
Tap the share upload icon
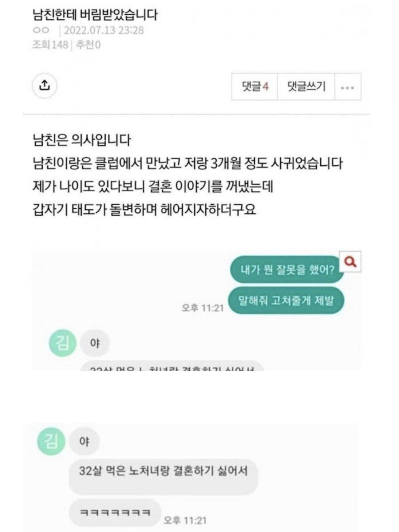(x=45, y=85)
